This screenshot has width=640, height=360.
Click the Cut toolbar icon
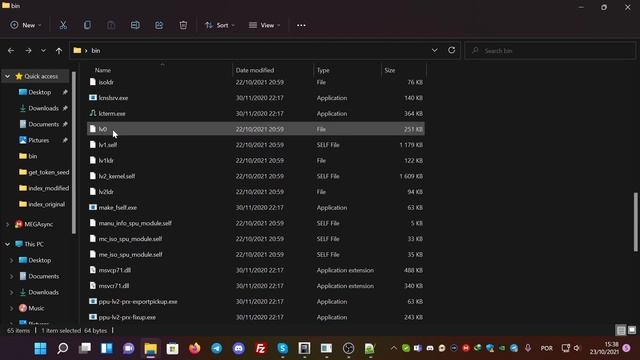[63, 25]
